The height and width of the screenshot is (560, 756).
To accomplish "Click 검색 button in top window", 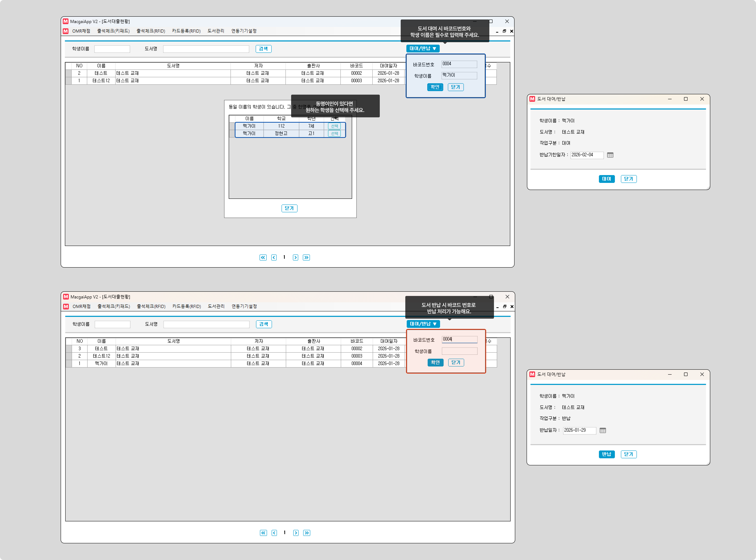I will click(263, 49).
